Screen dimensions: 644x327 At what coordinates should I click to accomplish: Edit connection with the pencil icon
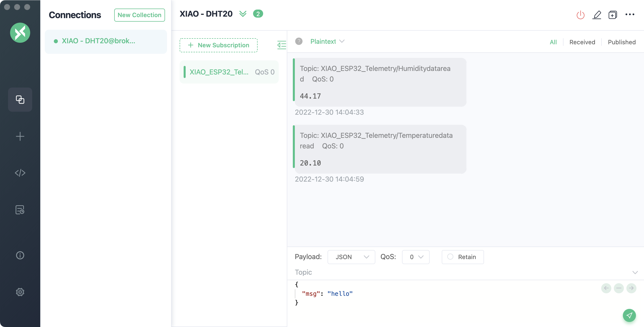pos(597,15)
